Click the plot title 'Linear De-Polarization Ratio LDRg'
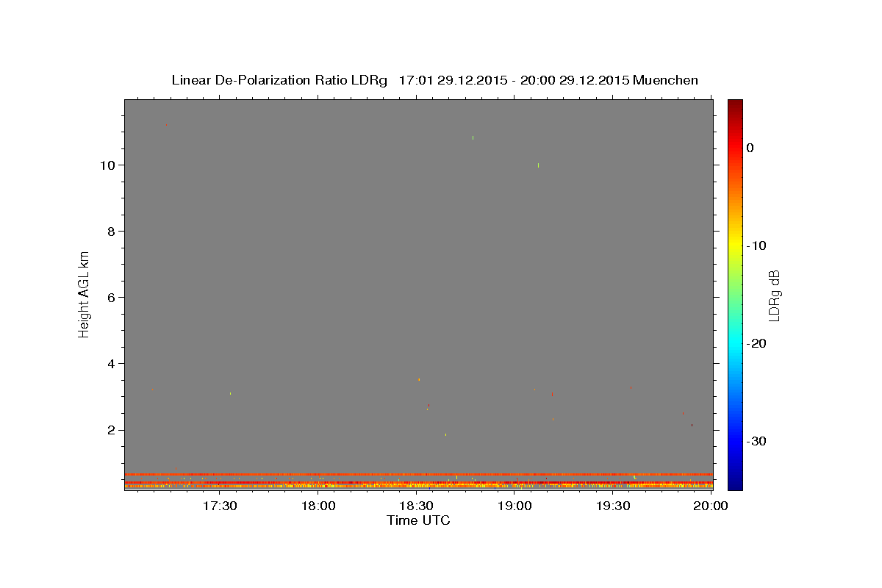Image resolution: width=882 pixels, height=588 pixels. (x=279, y=80)
